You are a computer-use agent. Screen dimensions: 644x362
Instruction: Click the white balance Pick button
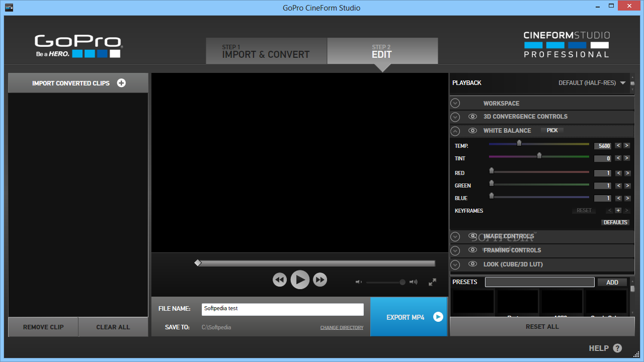coord(552,130)
